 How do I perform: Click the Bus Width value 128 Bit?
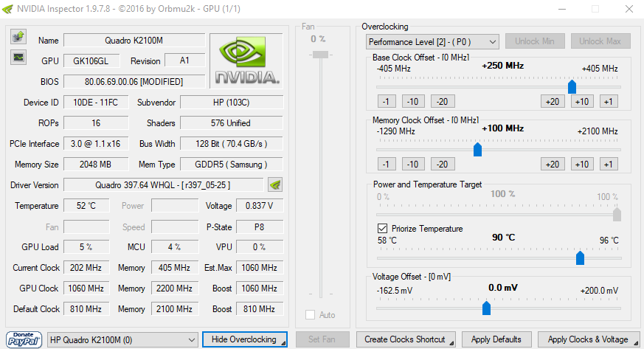pyautogui.click(x=232, y=144)
